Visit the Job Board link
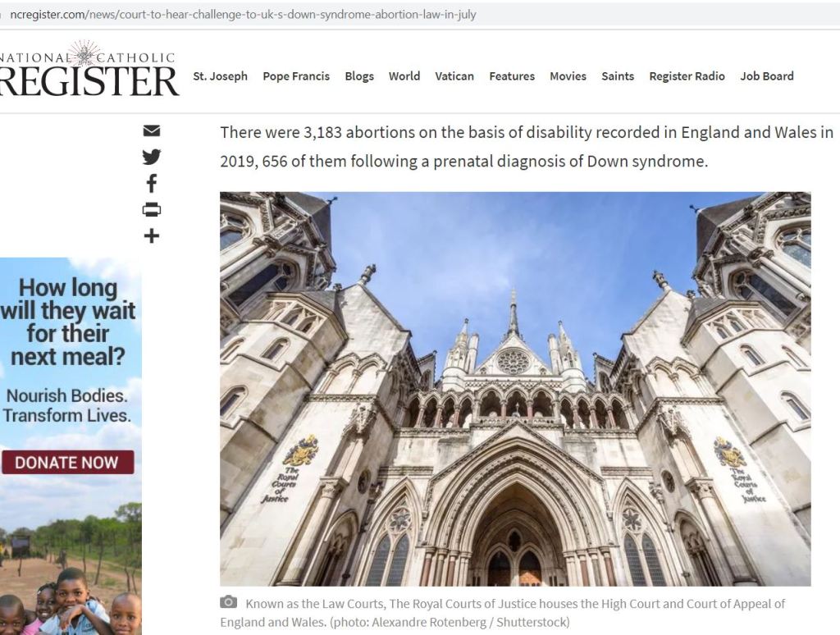 767,76
